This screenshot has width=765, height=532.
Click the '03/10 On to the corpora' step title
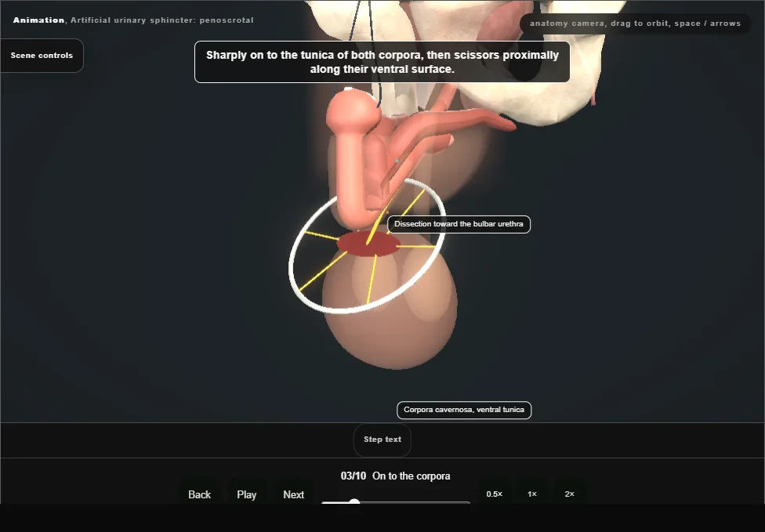coord(395,476)
